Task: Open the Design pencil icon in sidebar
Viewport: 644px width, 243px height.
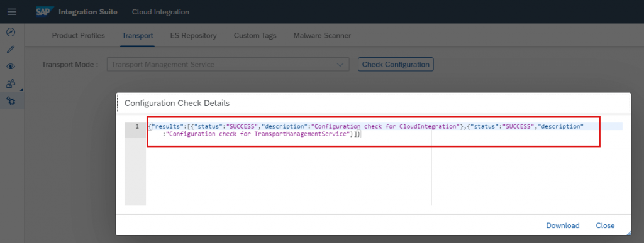Action: coord(11,49)
